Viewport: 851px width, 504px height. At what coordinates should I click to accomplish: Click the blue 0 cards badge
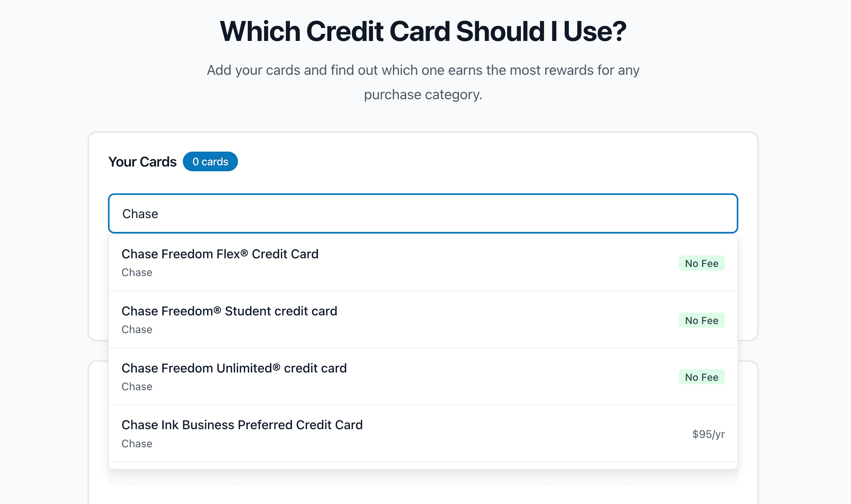[x=210, y=161]
